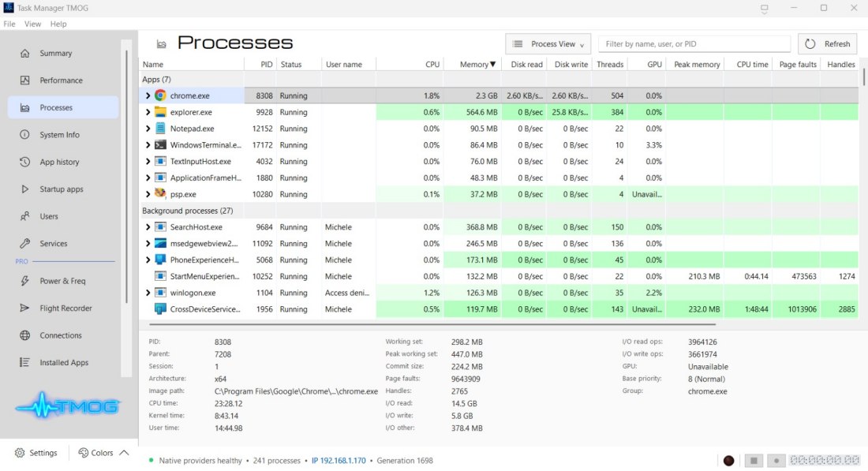Open the Help menu
868x471 pixels.
pos(58,24)
